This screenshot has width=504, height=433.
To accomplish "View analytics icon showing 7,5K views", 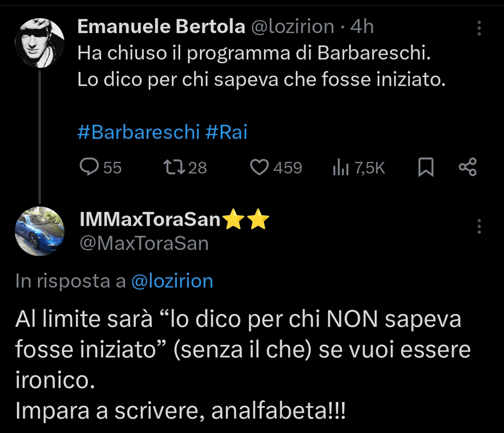I will click(x=341, y=167).
